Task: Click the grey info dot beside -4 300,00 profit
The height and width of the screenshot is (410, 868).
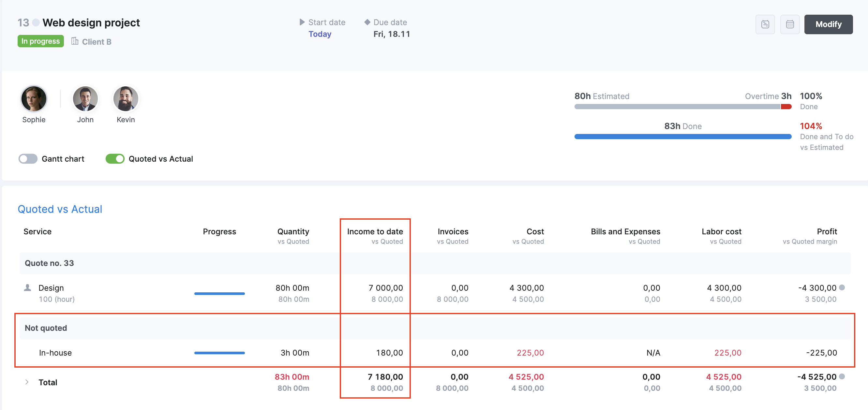Action: 842,287
